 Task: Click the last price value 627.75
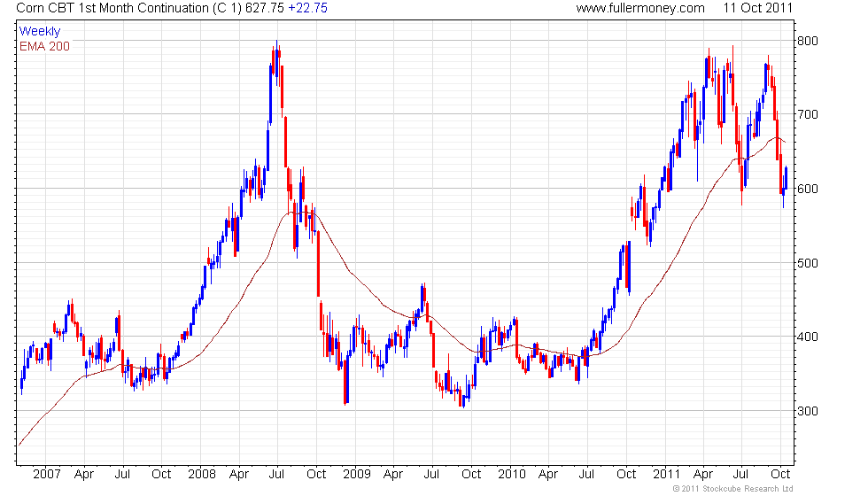coord(265,8)
